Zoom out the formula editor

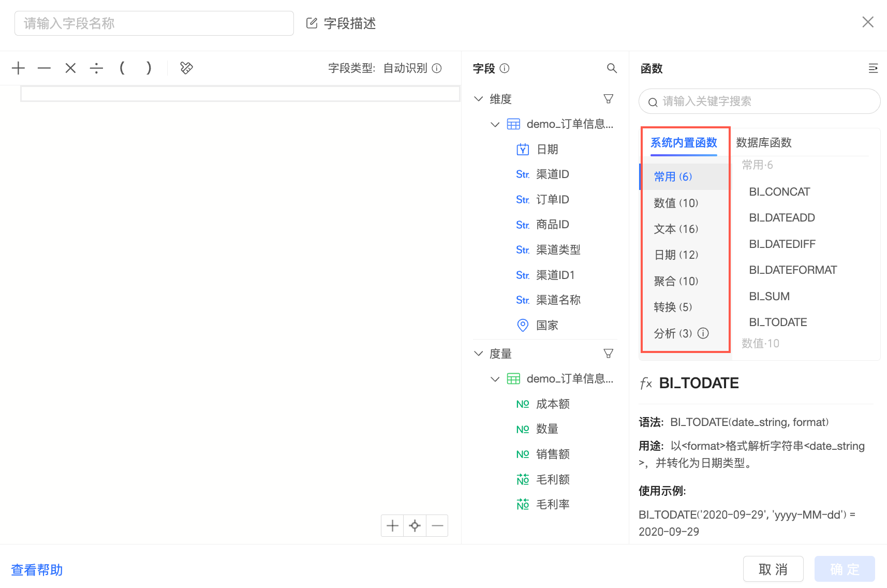click(437, 526)
